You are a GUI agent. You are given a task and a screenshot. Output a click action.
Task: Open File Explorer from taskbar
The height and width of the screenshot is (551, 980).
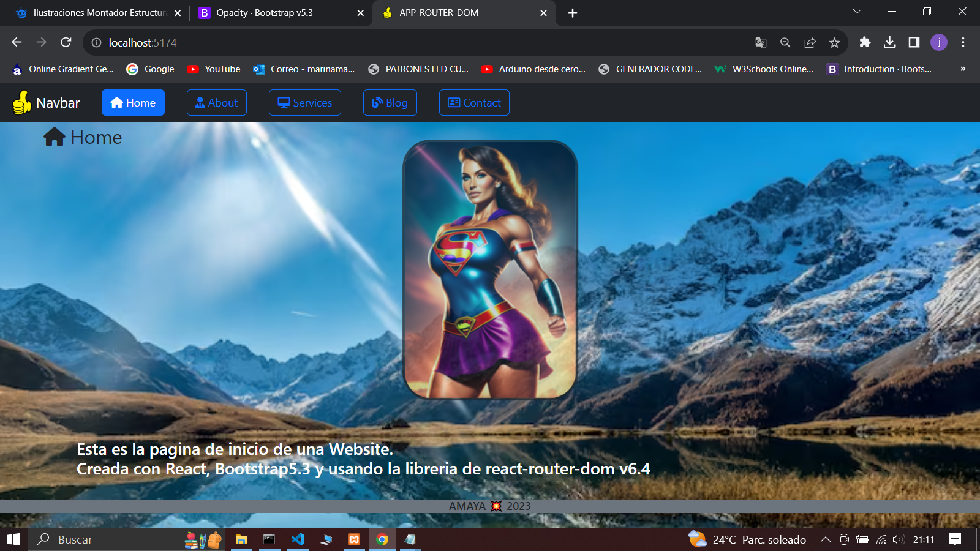pos(241,539)
